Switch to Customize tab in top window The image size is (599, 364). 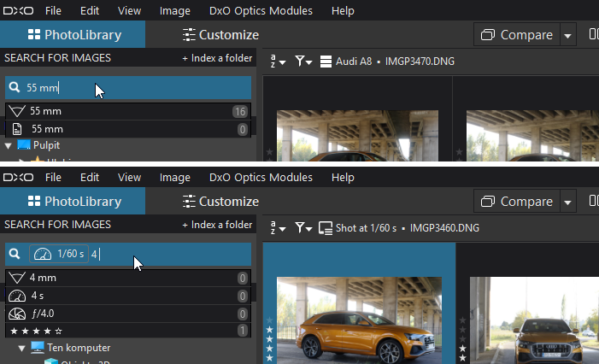pos(220,34)
